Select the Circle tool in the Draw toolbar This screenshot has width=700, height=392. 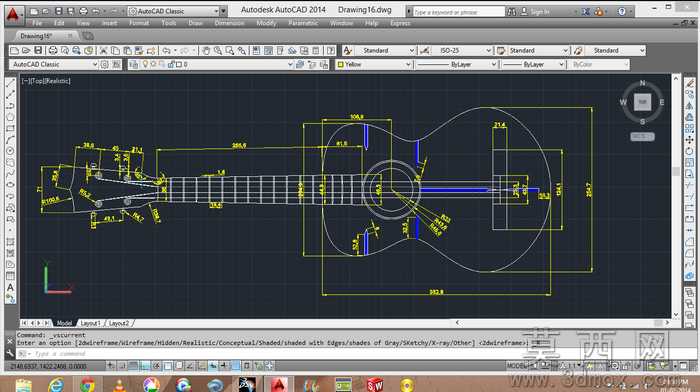pyautogui.click(x=10, y=151)
